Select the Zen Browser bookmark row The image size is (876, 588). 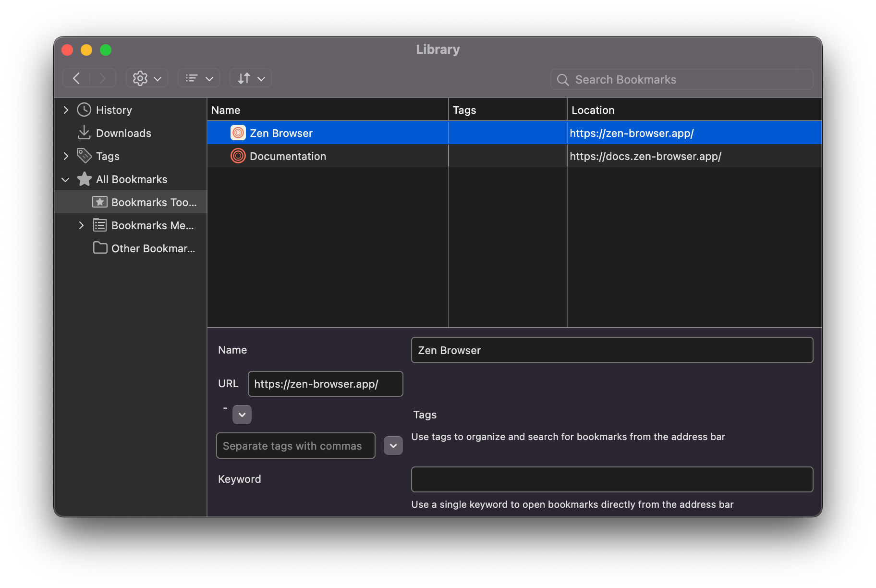point(514,133)
